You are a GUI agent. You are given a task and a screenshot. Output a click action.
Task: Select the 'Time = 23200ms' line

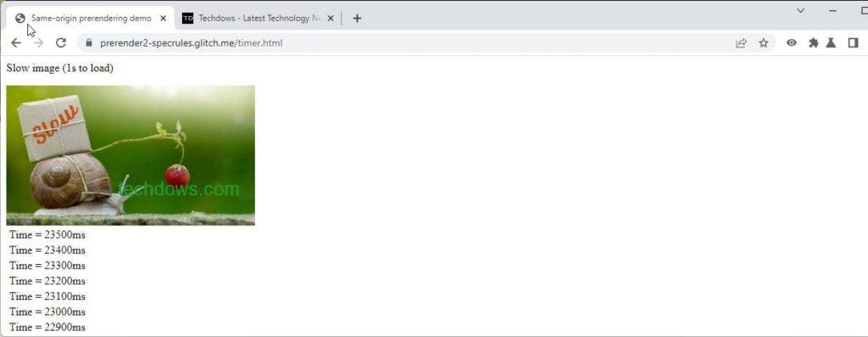coord(47,281)
